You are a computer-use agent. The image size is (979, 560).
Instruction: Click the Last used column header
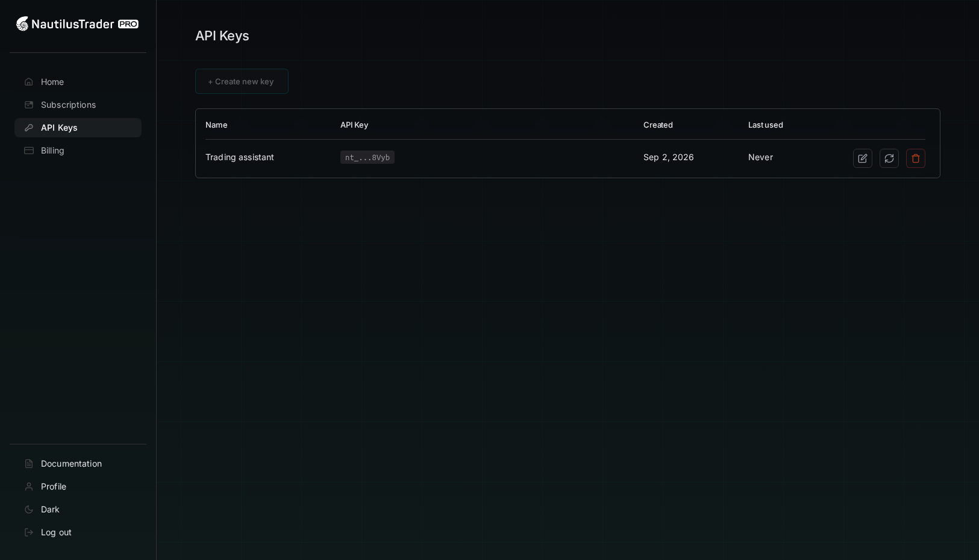[766, 125]
